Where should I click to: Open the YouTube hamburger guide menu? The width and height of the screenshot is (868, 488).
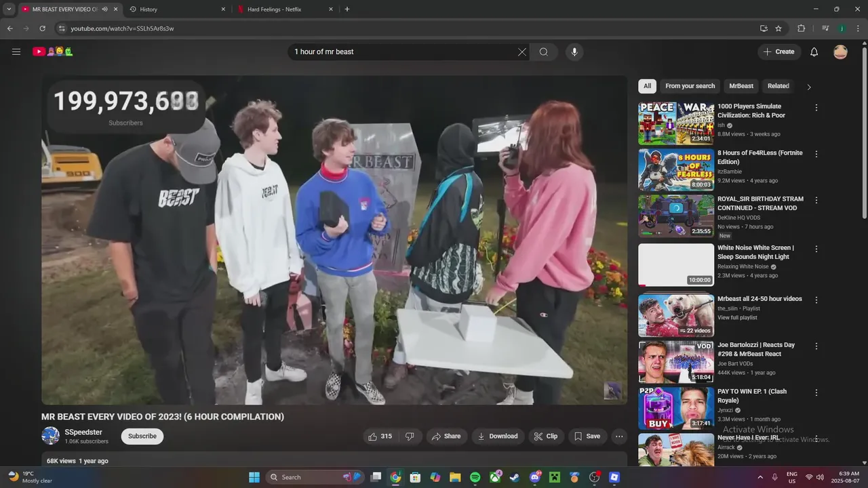click(16, 52)
